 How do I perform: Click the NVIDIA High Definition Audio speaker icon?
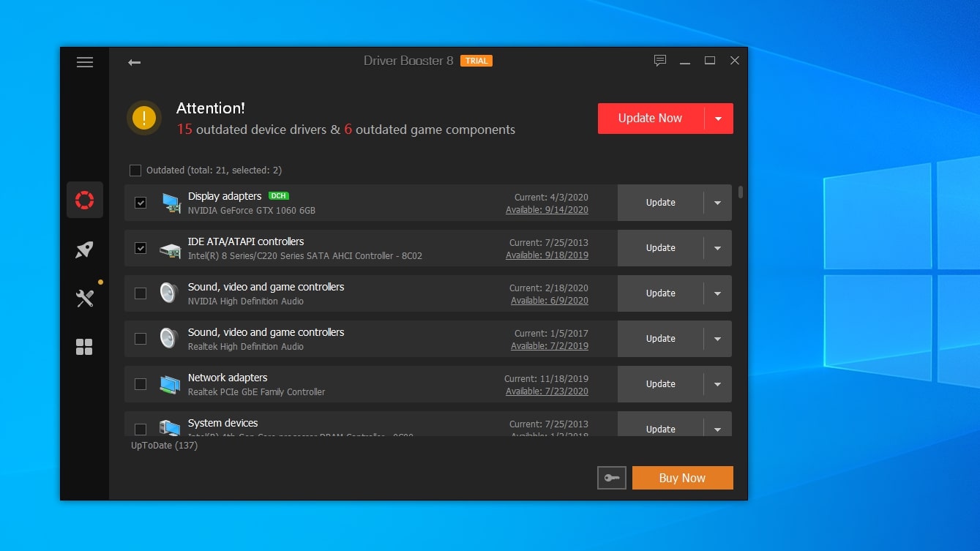tap(169, 293)
